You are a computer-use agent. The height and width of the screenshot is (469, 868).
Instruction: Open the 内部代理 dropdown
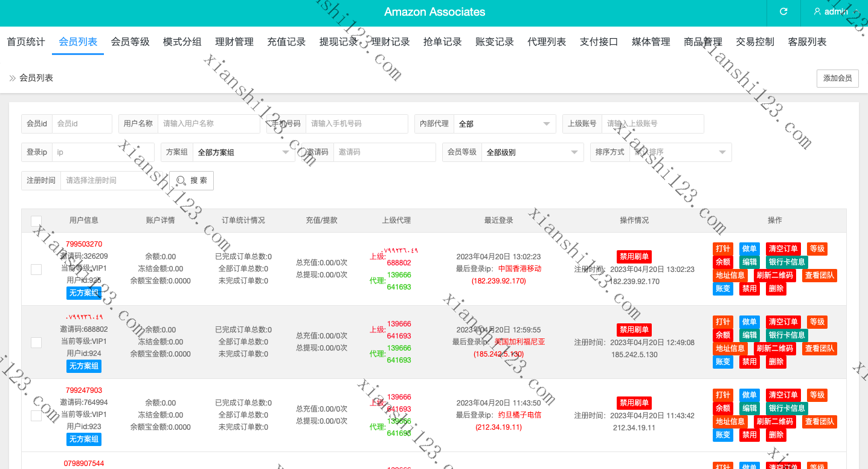click(504, 124)
